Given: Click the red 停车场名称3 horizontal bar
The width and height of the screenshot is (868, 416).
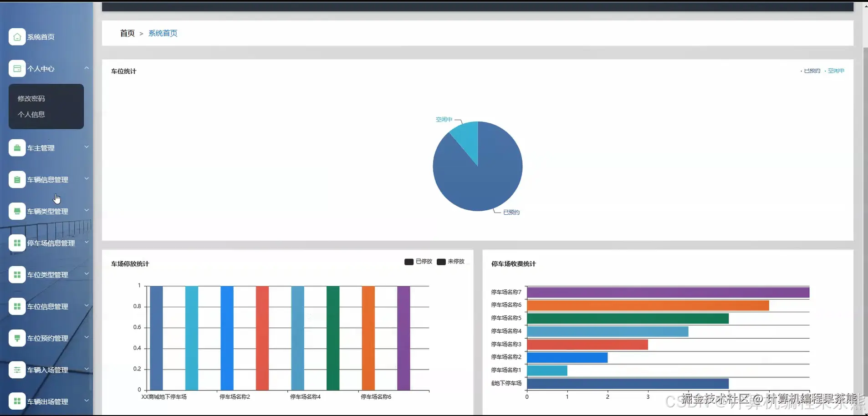Looking at the screenshot, I should pos(587,345).
